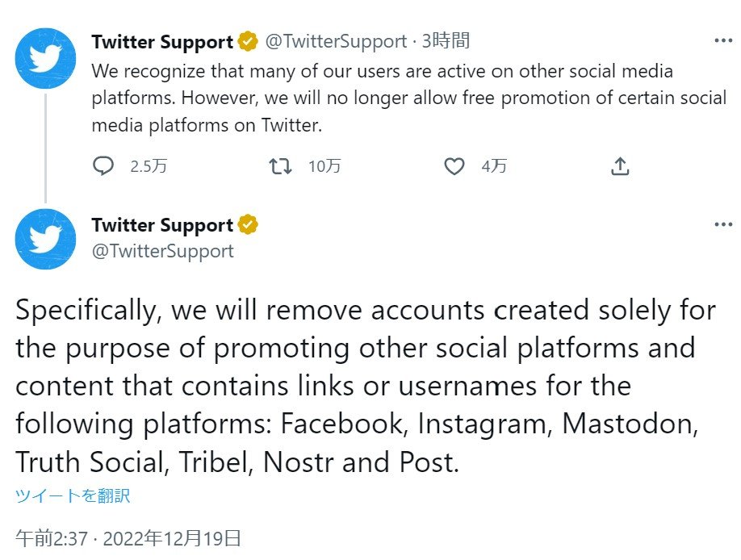Click gold verified badge on top tweet
Screen dimensions: 741x560
pos(248,41)
